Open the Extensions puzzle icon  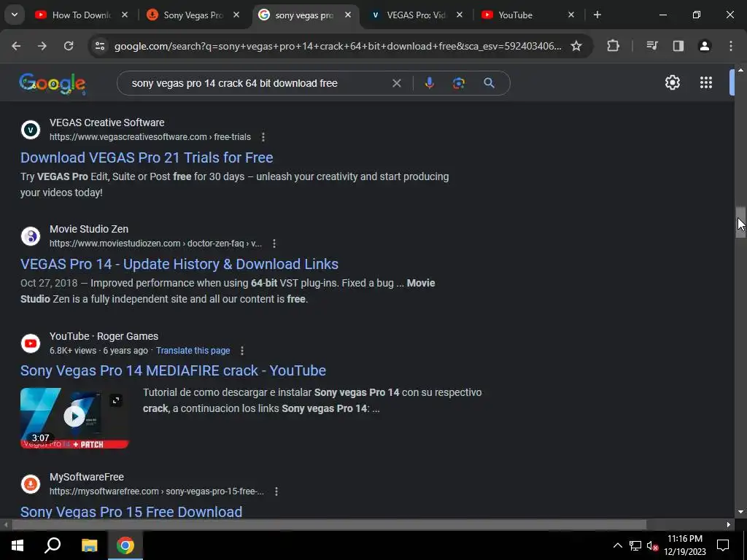pos(613,46)
